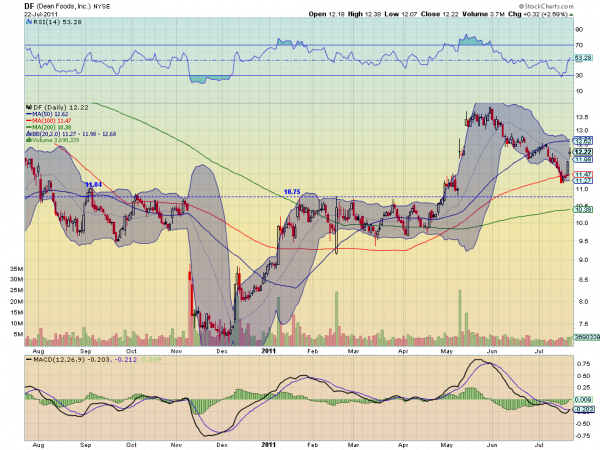Click the RSI(14) 53.28 indicator label
This screenshot has width=600, height=450.
(x=57, y=22)
